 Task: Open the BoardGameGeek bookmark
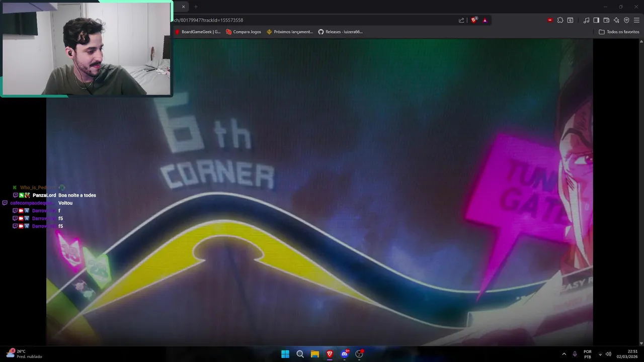click(x=198, y=32)
